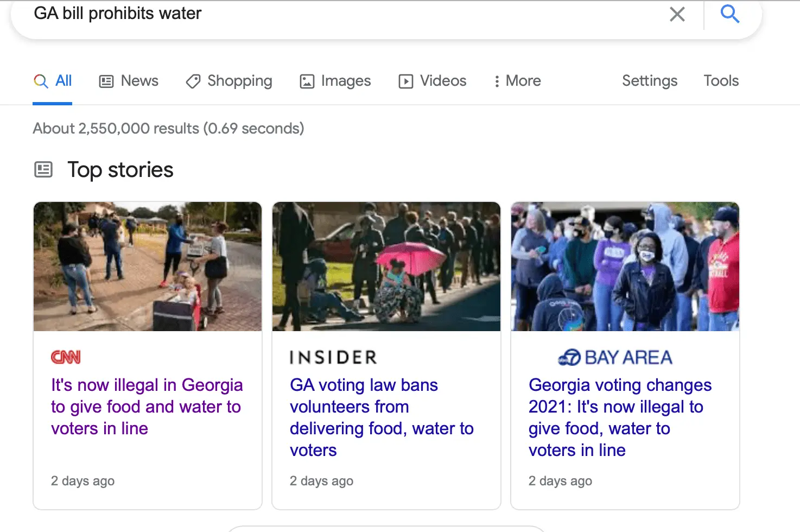
Task: Clear the search query with X
Action: coord(677,14)
